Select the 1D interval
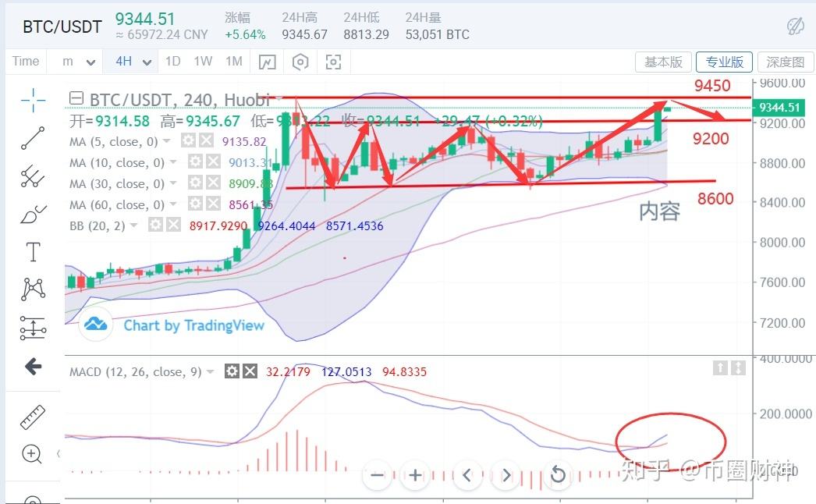The image size is (816, 504). [172, 62]
